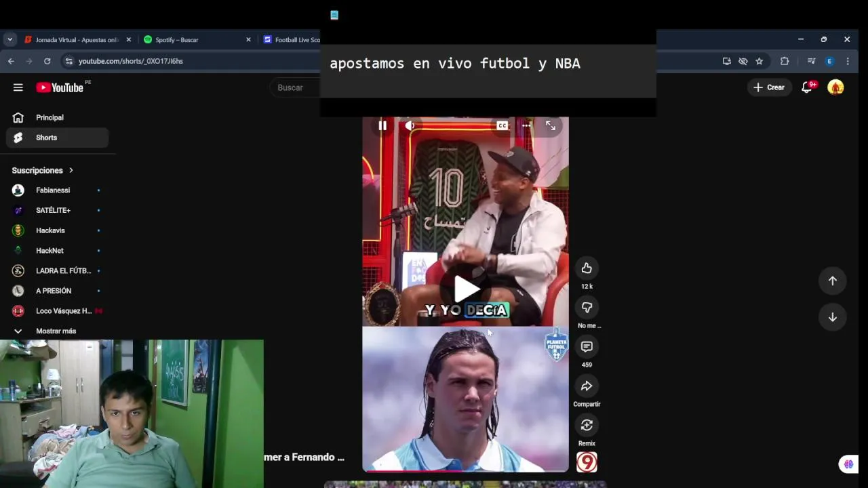
Task: Reload the YouTube page
Action: point(47,61)
